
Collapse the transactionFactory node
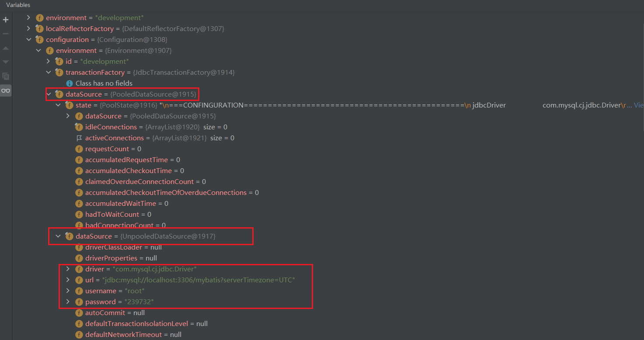click(48, 72)
